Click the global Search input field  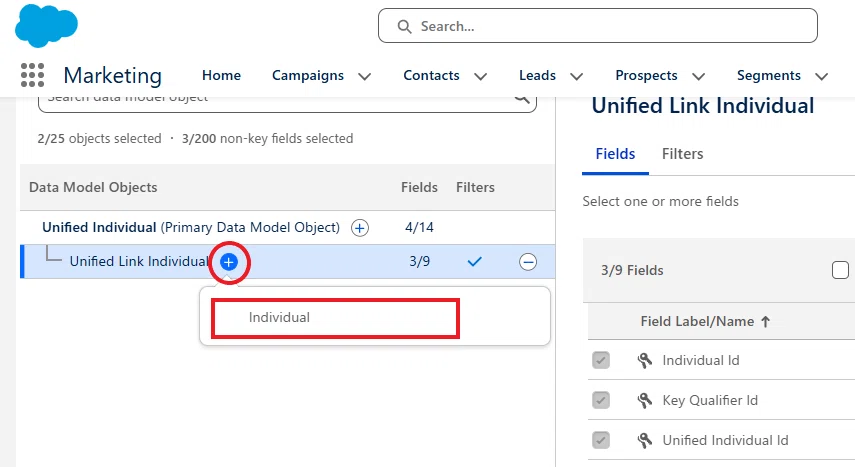coord(598,26)
